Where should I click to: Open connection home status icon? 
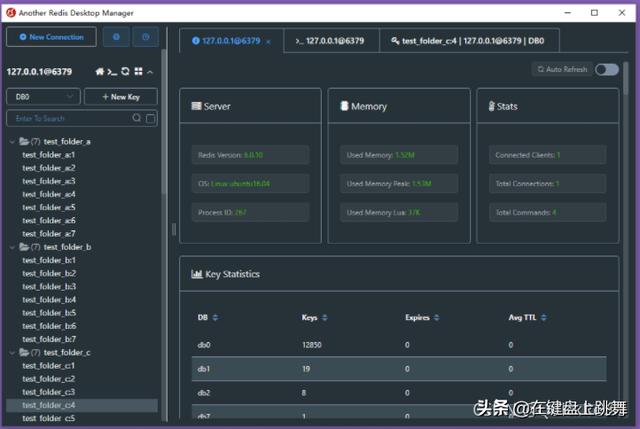pos(100,71)
